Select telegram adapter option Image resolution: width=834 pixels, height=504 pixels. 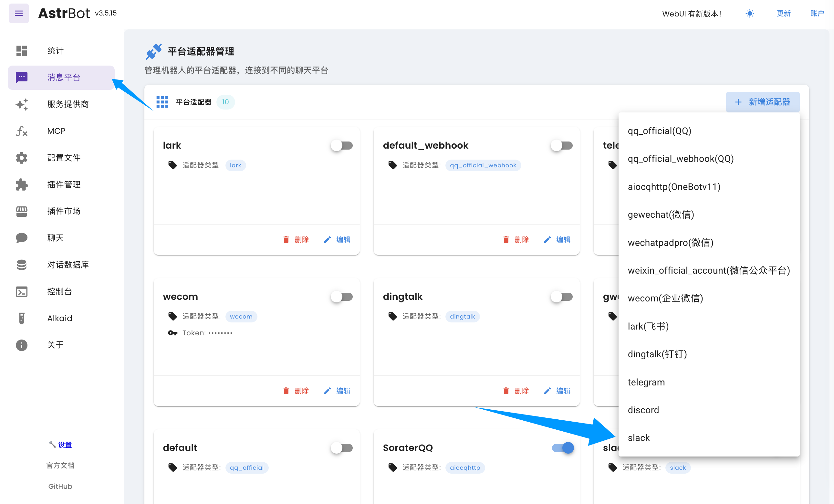tap(646, 382)
